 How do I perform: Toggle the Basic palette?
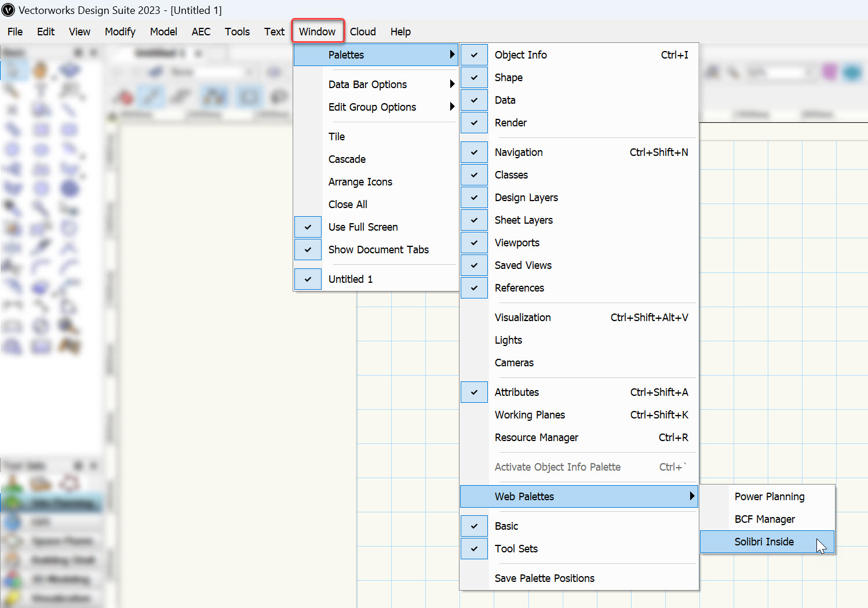click(x=579, y=526)
